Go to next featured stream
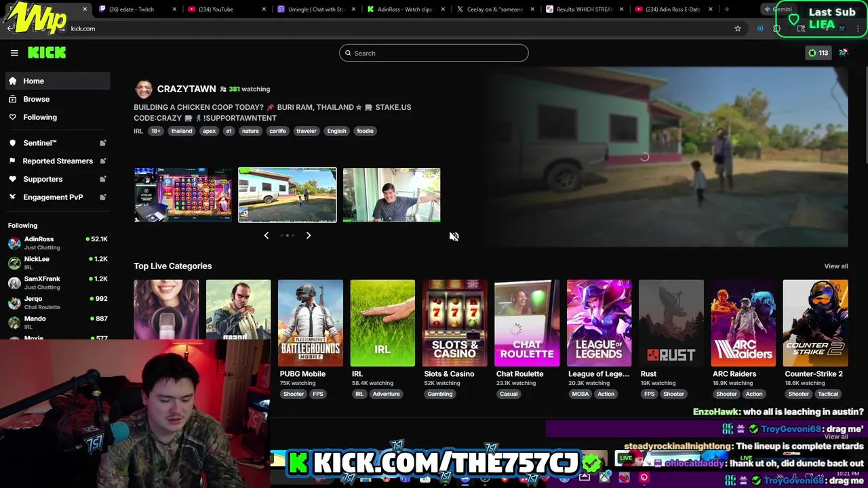This screenshot has height=488, width=868. (309, 235)
